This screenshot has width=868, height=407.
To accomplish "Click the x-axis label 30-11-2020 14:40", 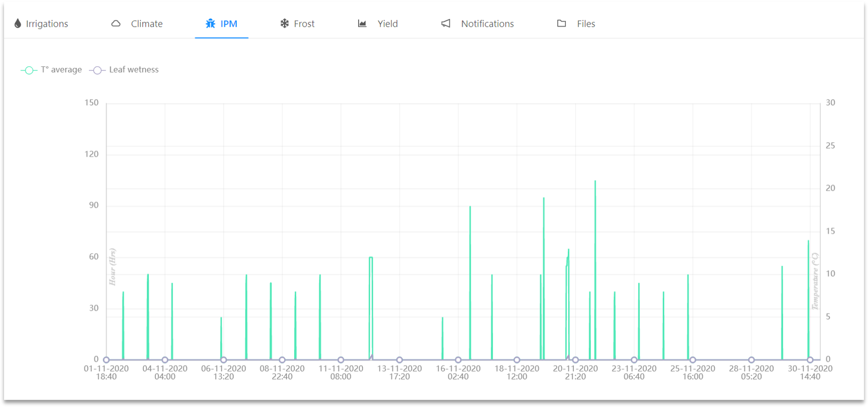I will (x=810, y=372).
